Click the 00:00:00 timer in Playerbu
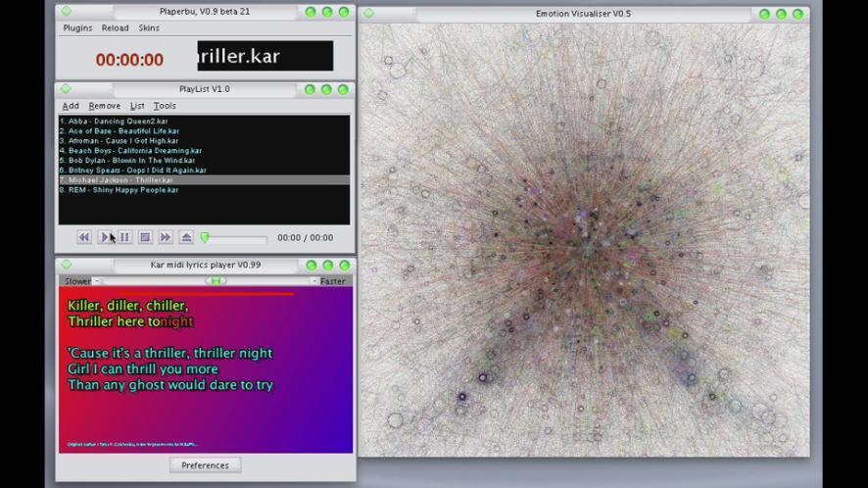868x488 pixels. coord(129,59)
